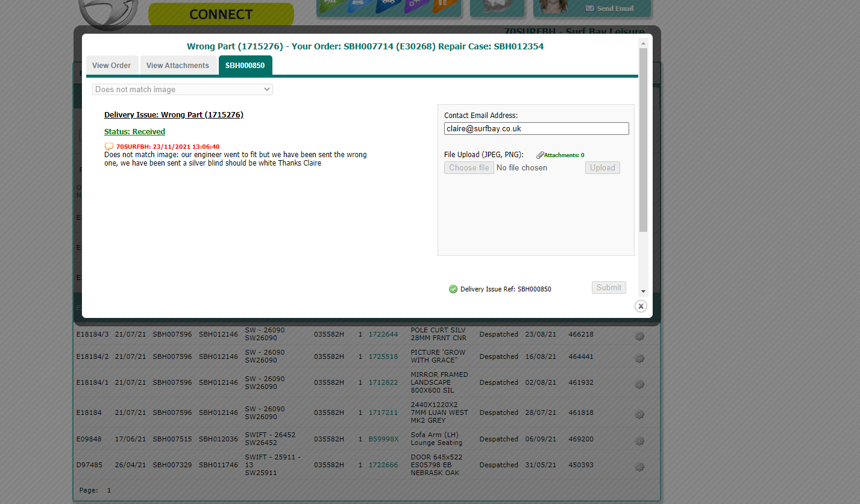Click the Submit button
Screen dimensions: 860x504
point(609,288)
